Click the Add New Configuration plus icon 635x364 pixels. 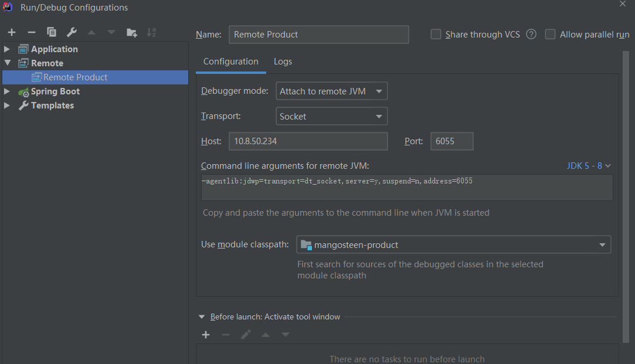coord(12,33)
